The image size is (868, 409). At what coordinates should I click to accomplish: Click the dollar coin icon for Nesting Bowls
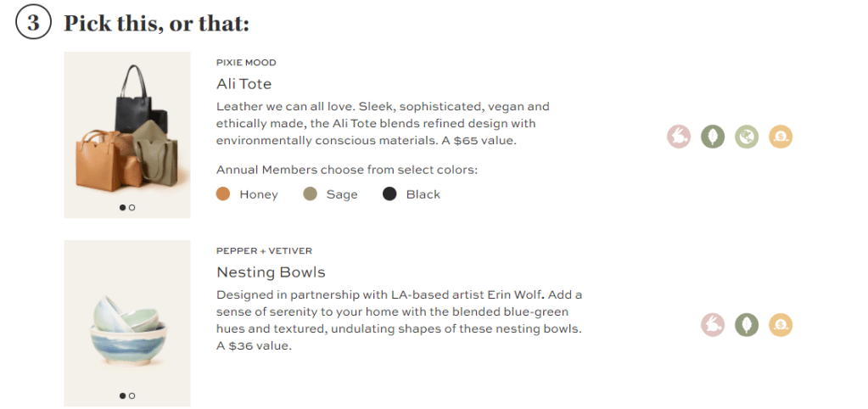(x=781, y=324)
